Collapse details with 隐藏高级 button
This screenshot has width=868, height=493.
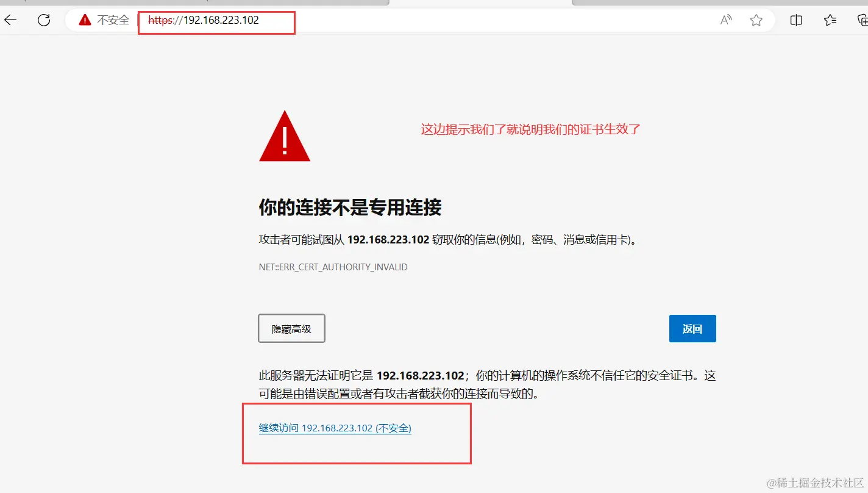[x=291, y=328]
